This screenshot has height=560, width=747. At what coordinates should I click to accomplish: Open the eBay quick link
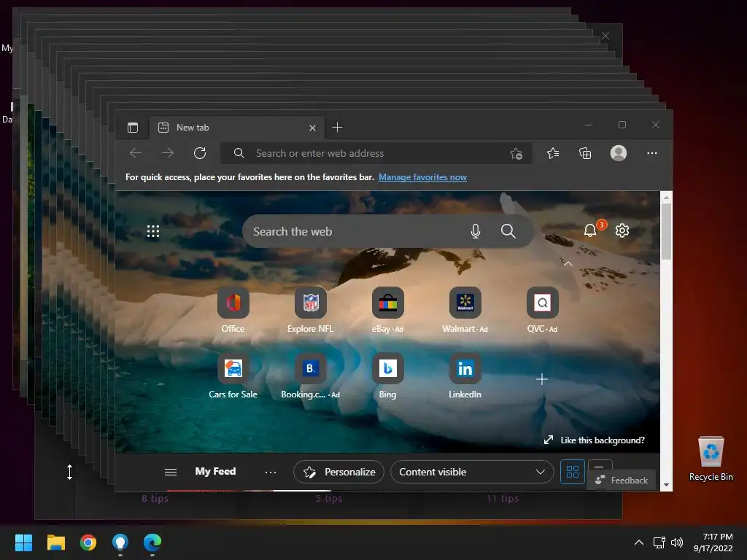(388, 310)
